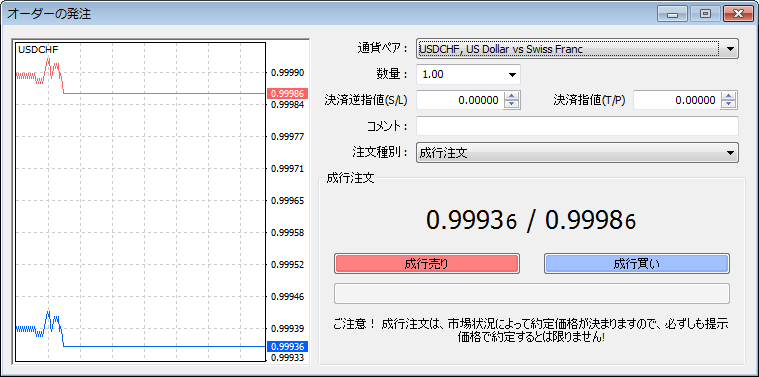
Task: Click the red 0.99986 ask price label on chart
Action: point(288,93)
